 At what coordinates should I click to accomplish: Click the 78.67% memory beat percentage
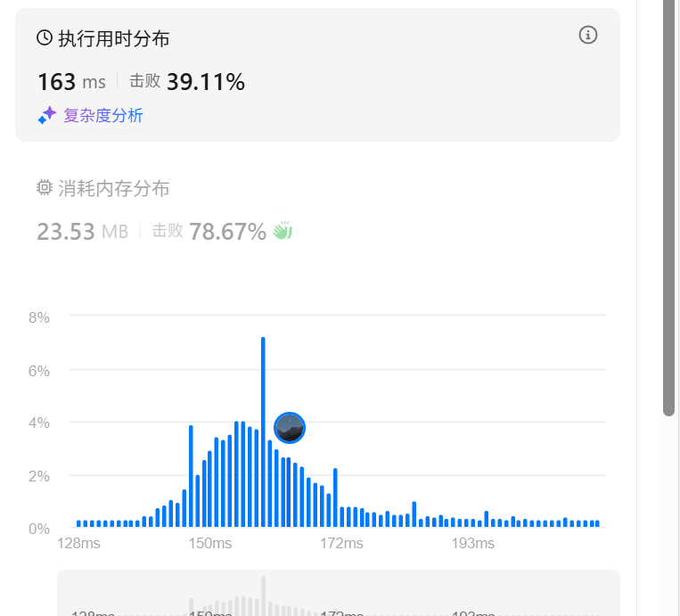tap(227, 231)
